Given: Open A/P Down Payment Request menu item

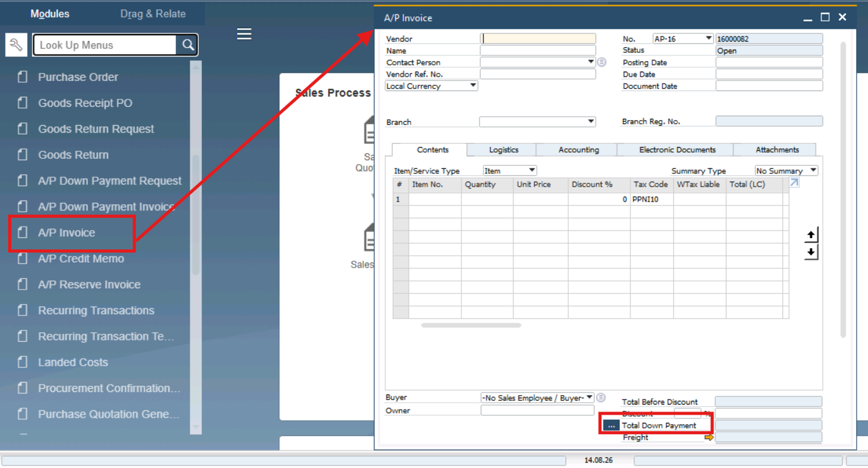Looking at the screenshot, I should [x=109, y=181].
